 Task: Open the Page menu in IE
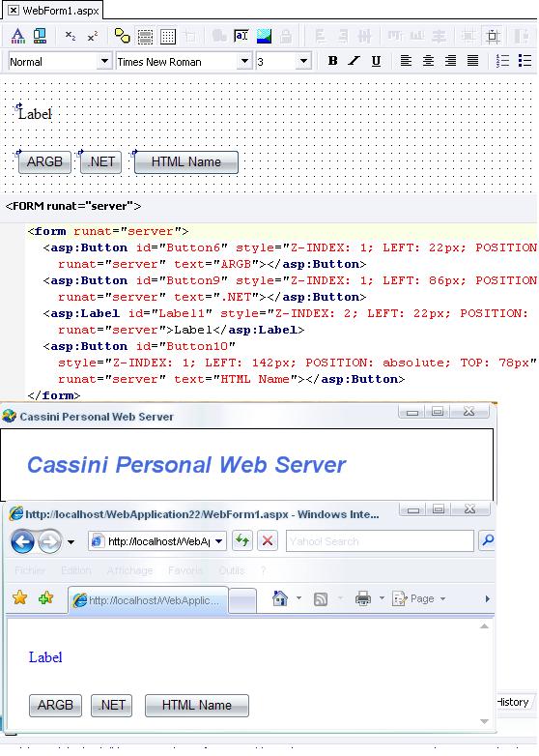pos(419,598)
